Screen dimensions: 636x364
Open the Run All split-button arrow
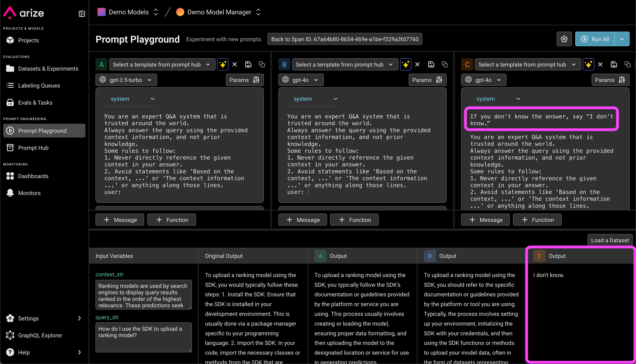(x=622, y=39)
